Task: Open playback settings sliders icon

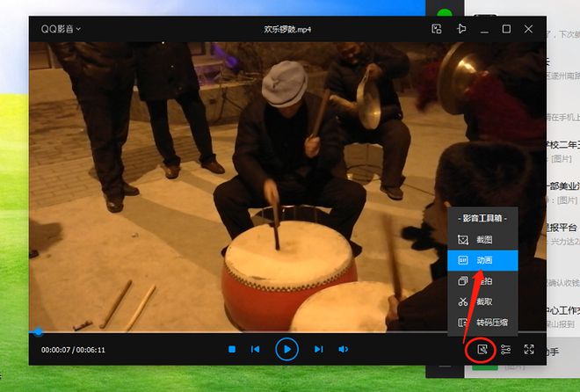Action: (x=505, y=350)
